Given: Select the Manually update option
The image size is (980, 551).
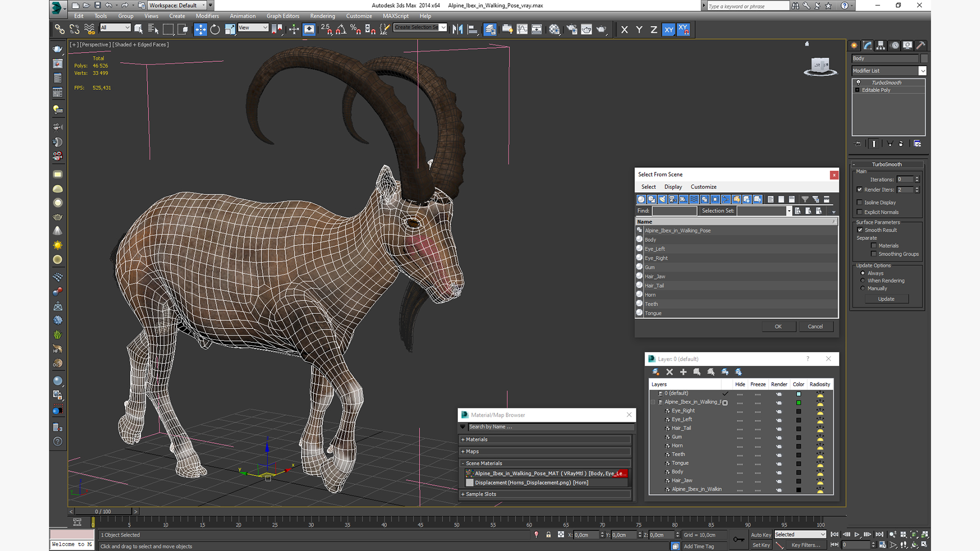Looking at the screenshot, I should [x=863, y=288].
